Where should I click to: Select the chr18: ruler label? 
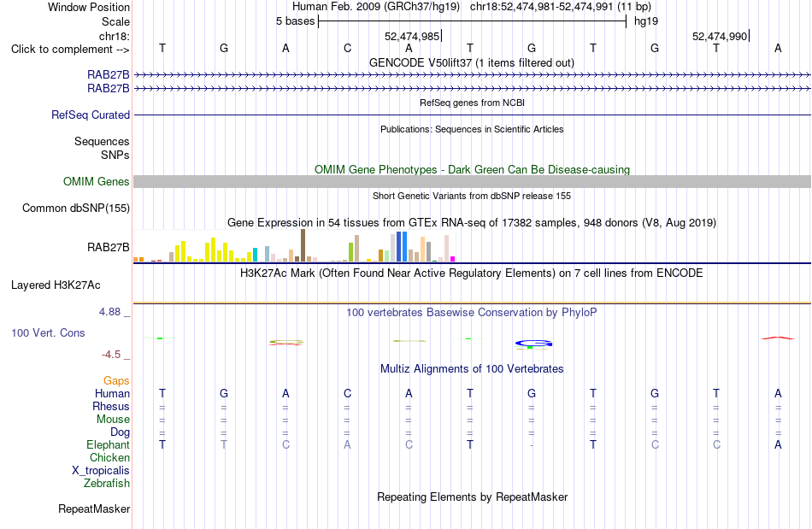[x=114, y=36]
